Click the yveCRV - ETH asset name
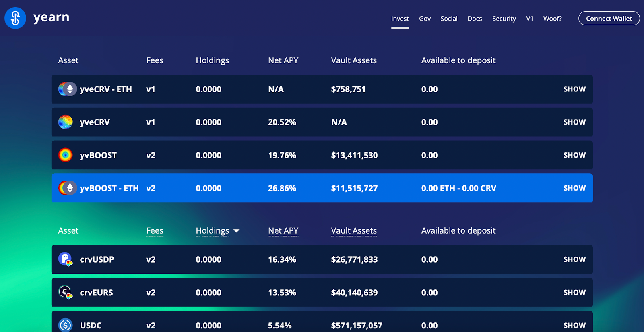The height and width of the screenshot is (332, 644). pos(106,89)
